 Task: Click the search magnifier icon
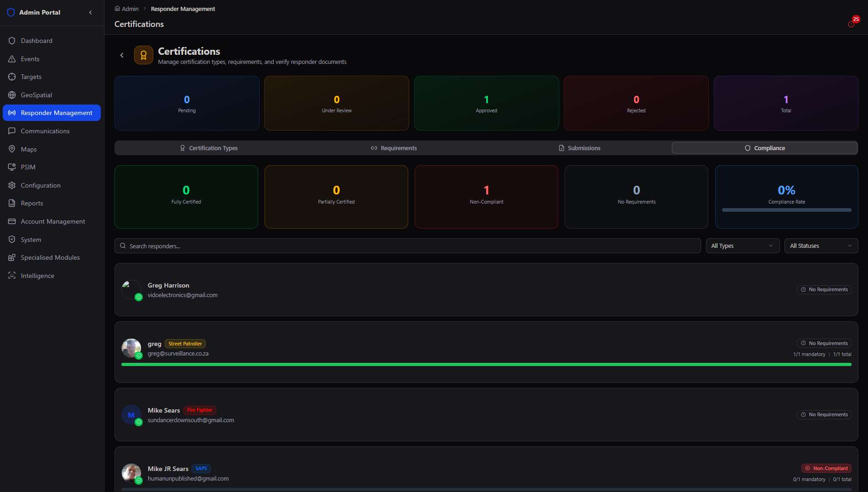pos(123,246)
